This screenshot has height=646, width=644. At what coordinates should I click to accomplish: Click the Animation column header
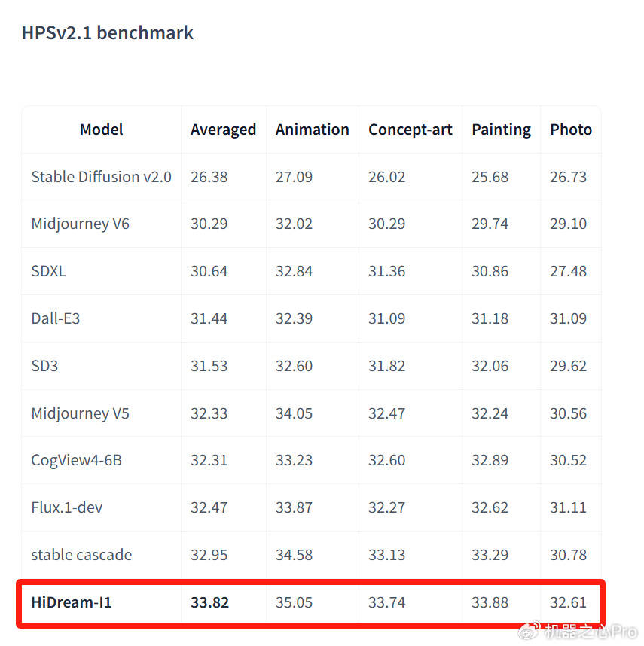(312, 130)
